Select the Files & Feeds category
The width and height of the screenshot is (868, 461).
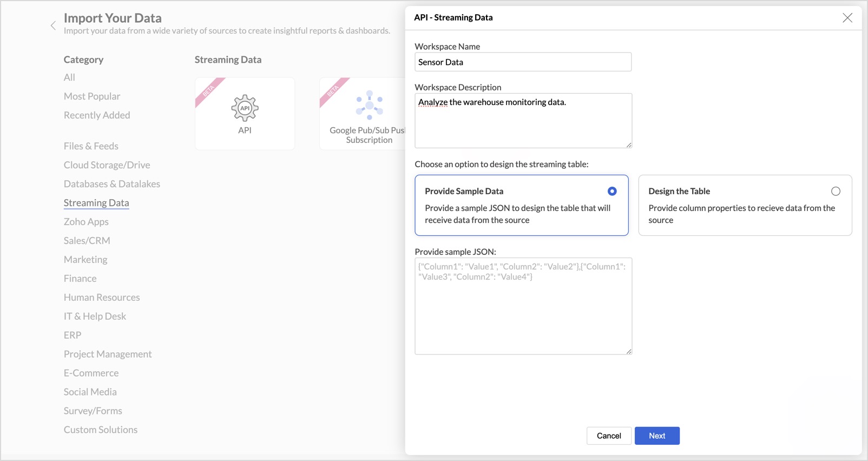[x=91, y=146]
